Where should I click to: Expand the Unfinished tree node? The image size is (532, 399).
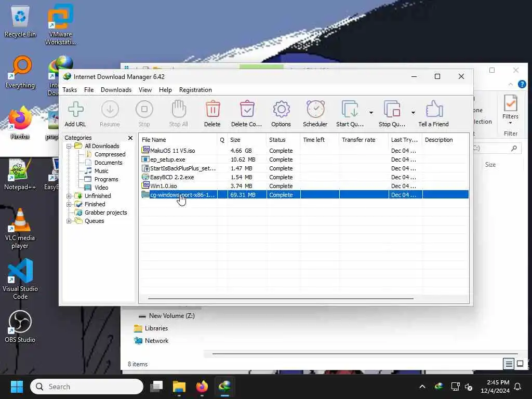69,196
